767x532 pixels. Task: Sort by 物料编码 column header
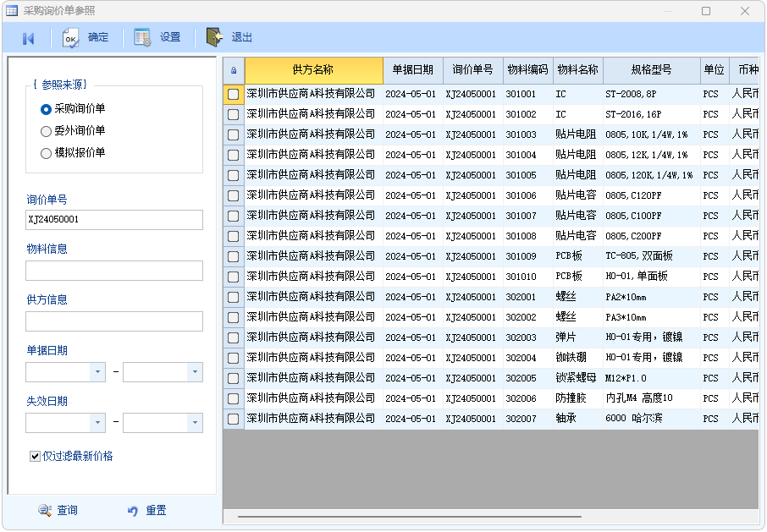click(527, 70)
